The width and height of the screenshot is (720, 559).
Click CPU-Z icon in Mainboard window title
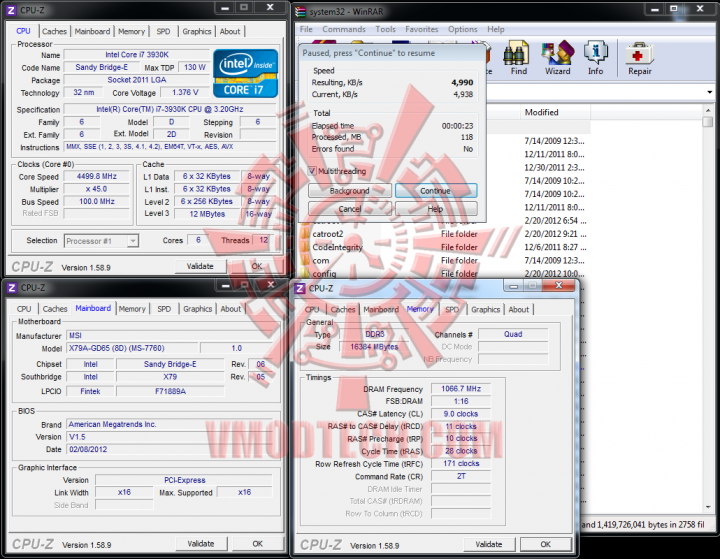tap(12, 288)
